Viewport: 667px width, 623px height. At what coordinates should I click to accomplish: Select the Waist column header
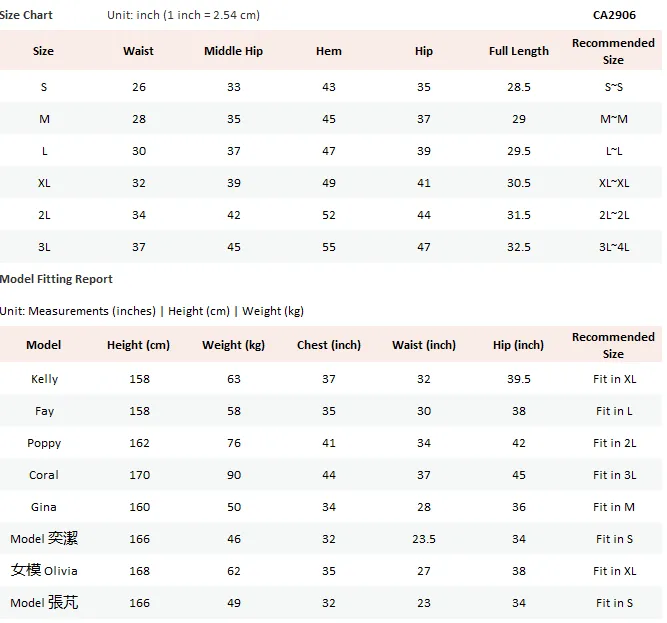138,51
